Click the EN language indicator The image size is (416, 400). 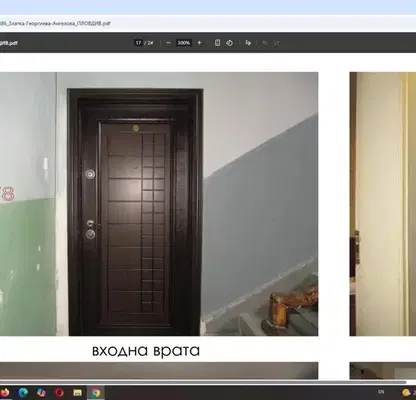pyautogui.click(x=381, y=392)
